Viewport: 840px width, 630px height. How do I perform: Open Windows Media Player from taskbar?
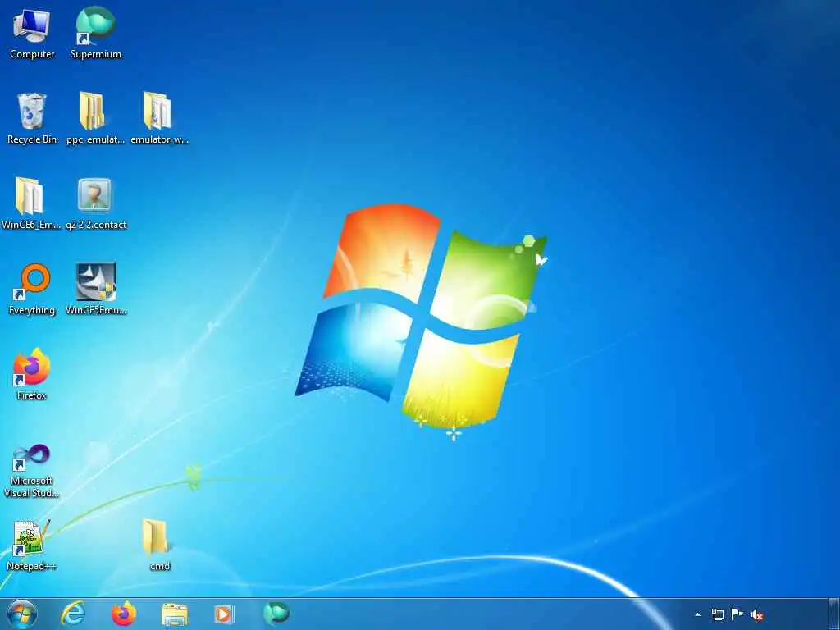pos(224,614)
